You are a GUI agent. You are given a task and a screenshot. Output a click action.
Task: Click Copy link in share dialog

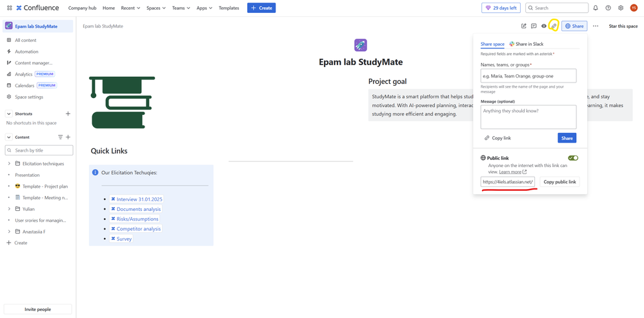[498, 138]
